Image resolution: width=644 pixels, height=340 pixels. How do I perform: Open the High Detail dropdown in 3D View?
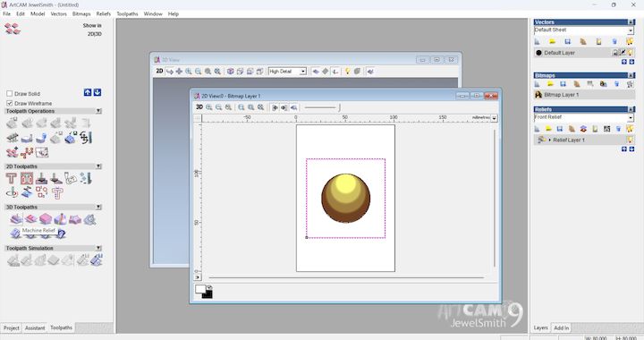point(303,72)
